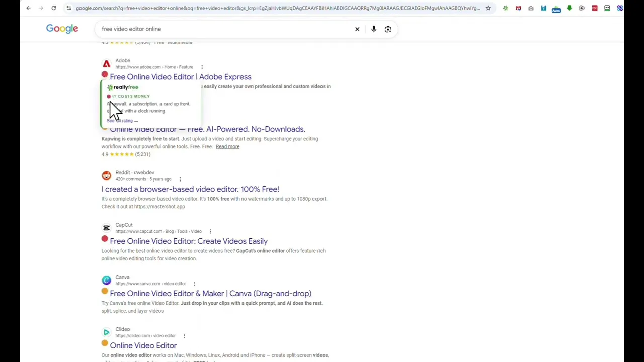Open Canva Drag-and-drop video maker link

[x=211, y=294]
